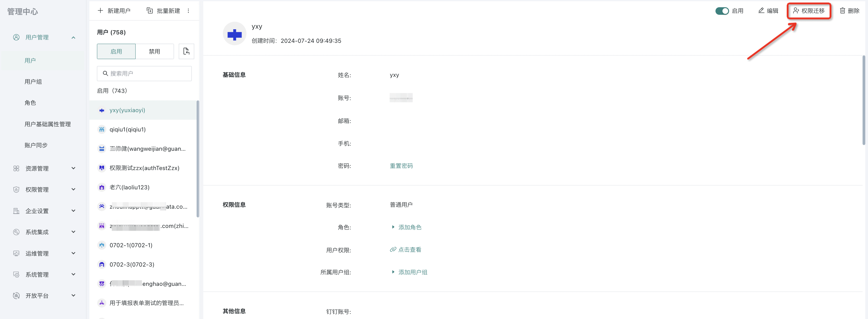This screenshot has height=319, width=868.
Task: Open the three-dot more options menu
Action: pos(188,11)
